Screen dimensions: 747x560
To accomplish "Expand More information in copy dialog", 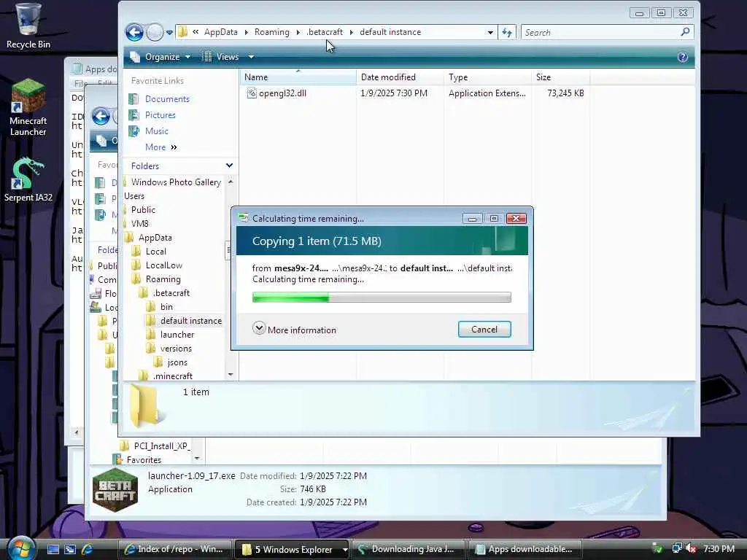I will click(x=295, y=330).
